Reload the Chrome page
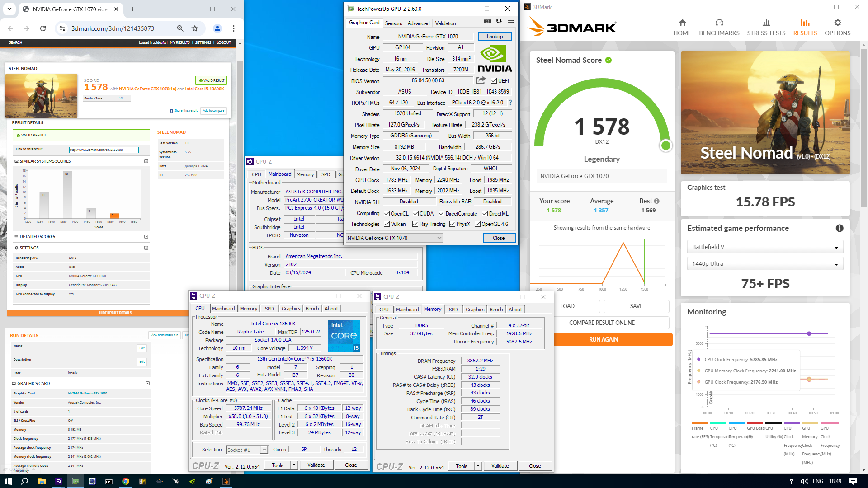Image resolution: width=868 pixels, height=488 pixels. 43,28
